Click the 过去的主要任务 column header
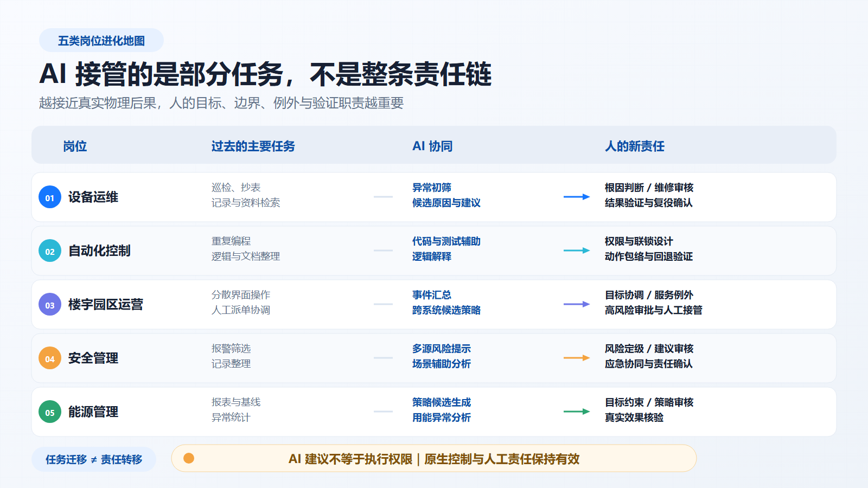868x488 pixels. click(x=253, y=146)
